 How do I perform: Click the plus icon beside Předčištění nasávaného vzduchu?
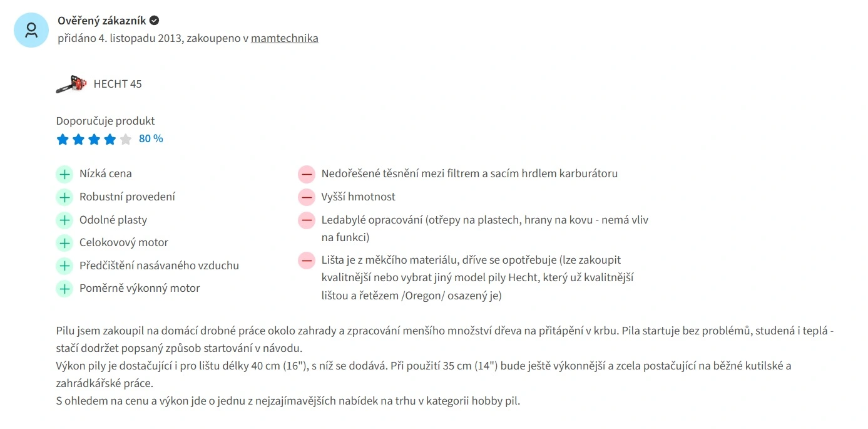(64, 266)
